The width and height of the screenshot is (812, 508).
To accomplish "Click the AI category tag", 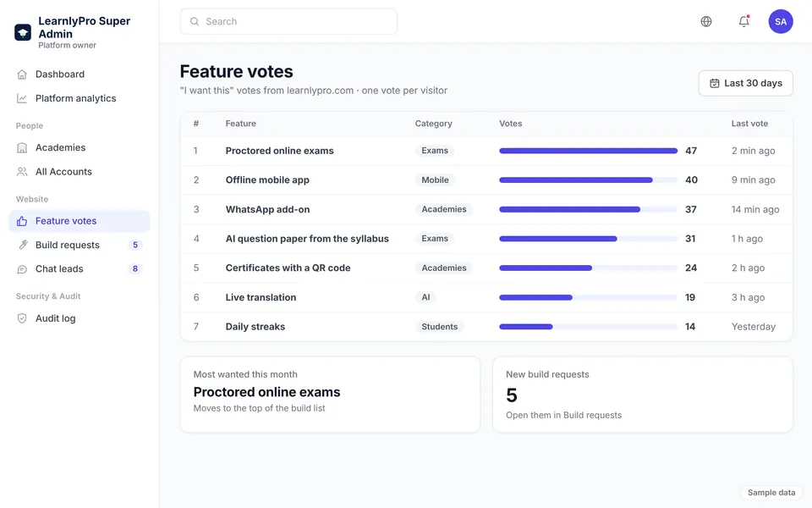I will point(425,297).
